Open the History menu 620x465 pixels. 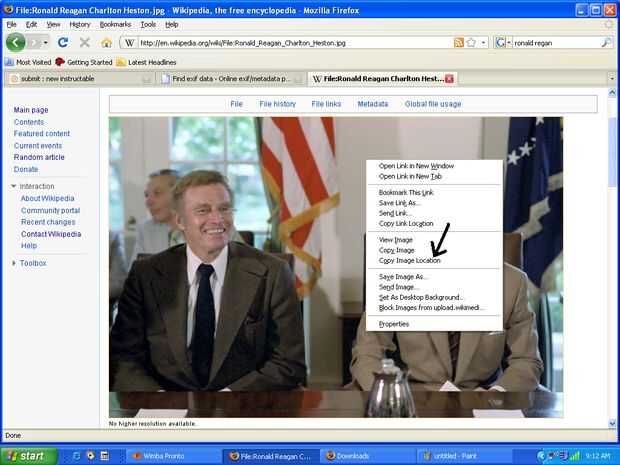[x=80, y=25]
